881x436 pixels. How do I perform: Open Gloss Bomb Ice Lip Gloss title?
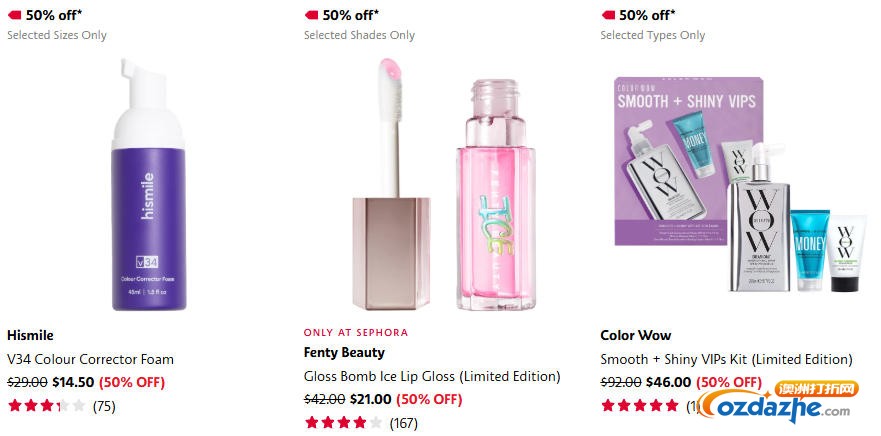432,377
